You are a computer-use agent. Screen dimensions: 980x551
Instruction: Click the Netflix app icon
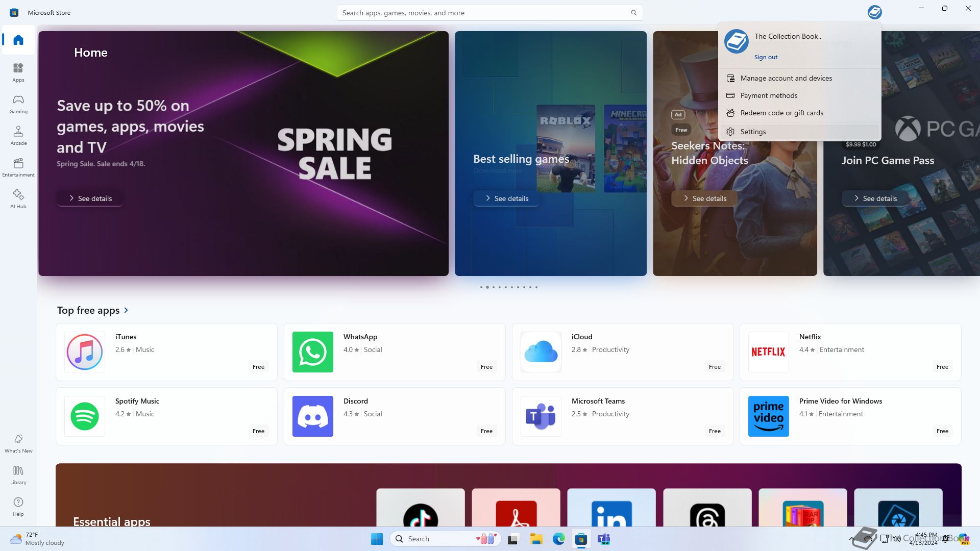pos(769,352)
